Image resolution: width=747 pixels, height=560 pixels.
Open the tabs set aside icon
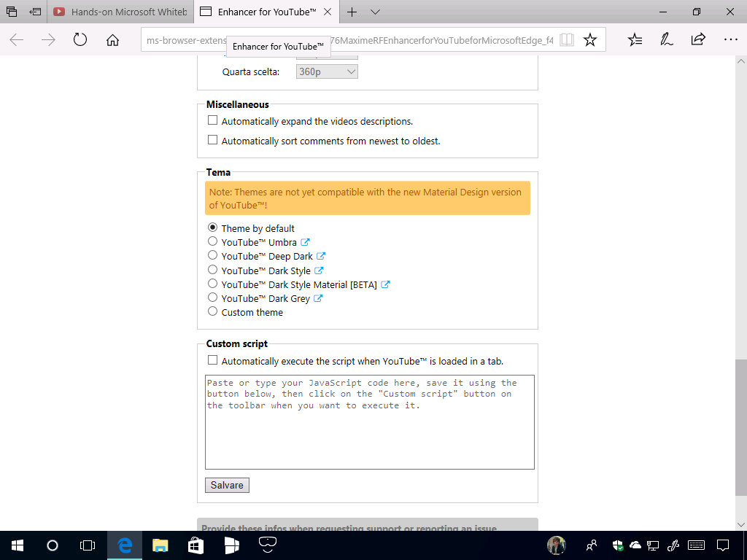(x=12, y=12)
